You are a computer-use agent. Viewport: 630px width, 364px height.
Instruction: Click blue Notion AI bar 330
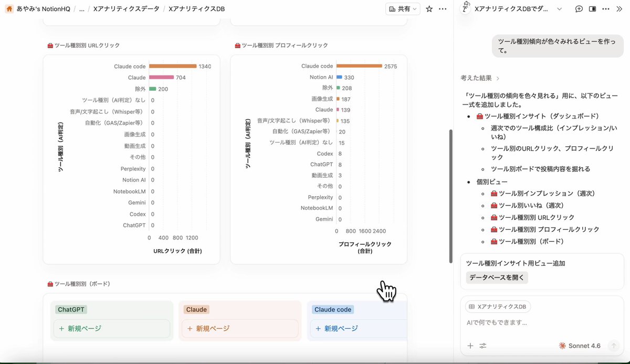click(x=339, y=77)
